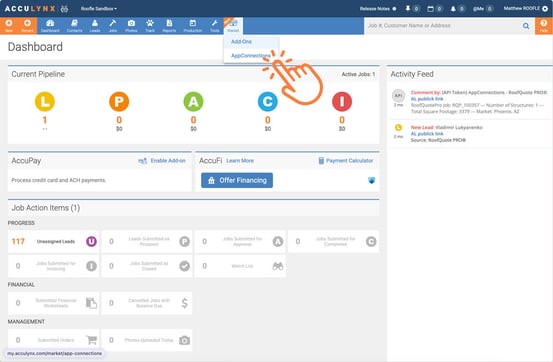
Task: Click 'Source: RoofQuote PRO®' text in feed
Action: 438,140
